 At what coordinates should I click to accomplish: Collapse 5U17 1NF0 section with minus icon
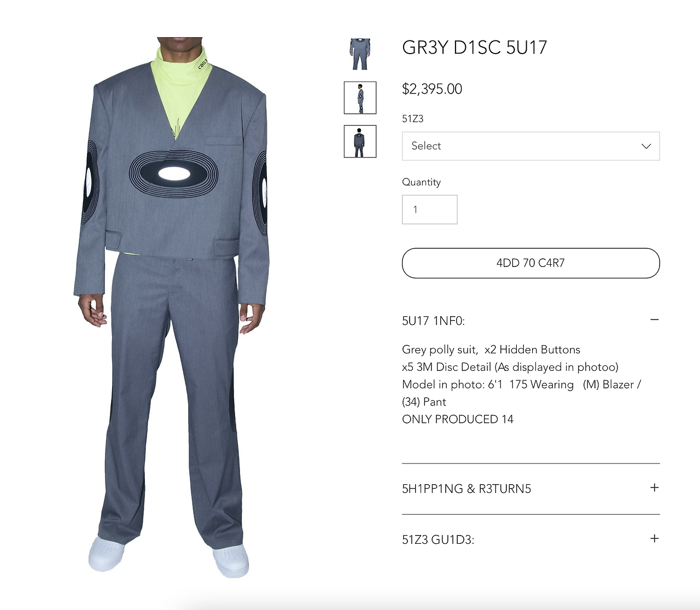tap(654, 319)
